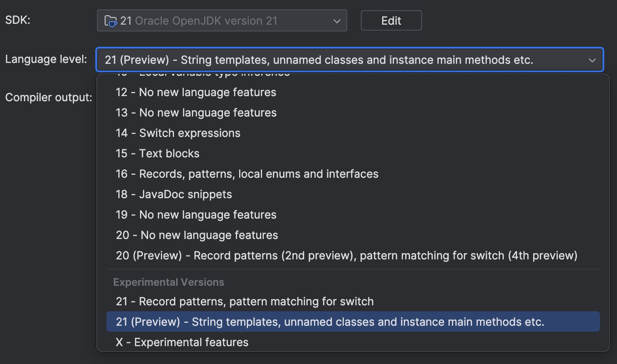The width and height of the screenshot is (617, 364).
Task: Choose 15 - Text blocks language level
Action: pos(157,154)
